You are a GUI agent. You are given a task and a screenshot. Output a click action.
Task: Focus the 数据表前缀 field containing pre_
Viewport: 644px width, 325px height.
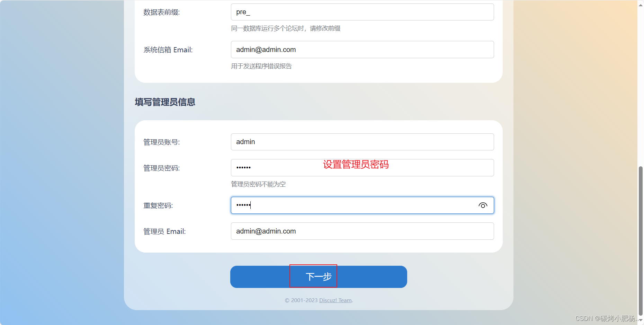click(x=362, y=12)
